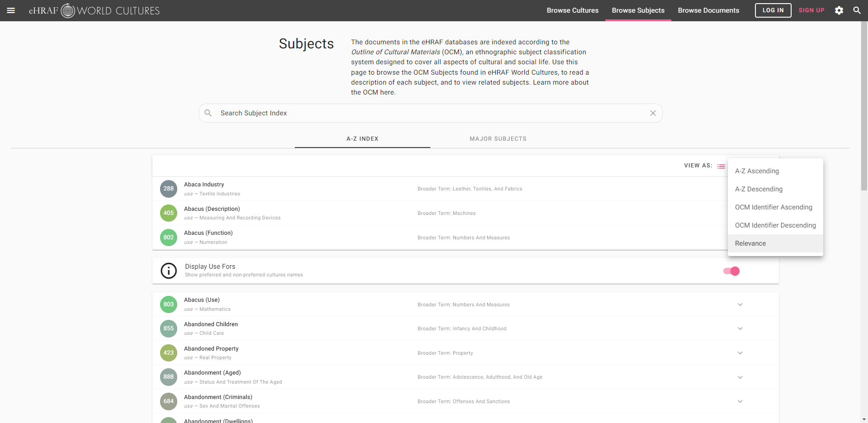
Task: Click the 288 badge for Abaca Industry
Action: point(169,189)
